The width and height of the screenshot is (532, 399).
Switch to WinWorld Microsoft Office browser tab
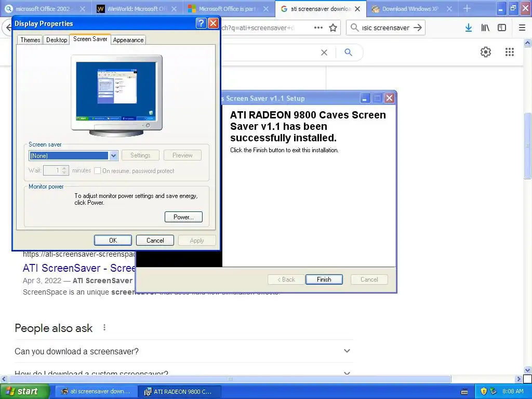[136, 9]
